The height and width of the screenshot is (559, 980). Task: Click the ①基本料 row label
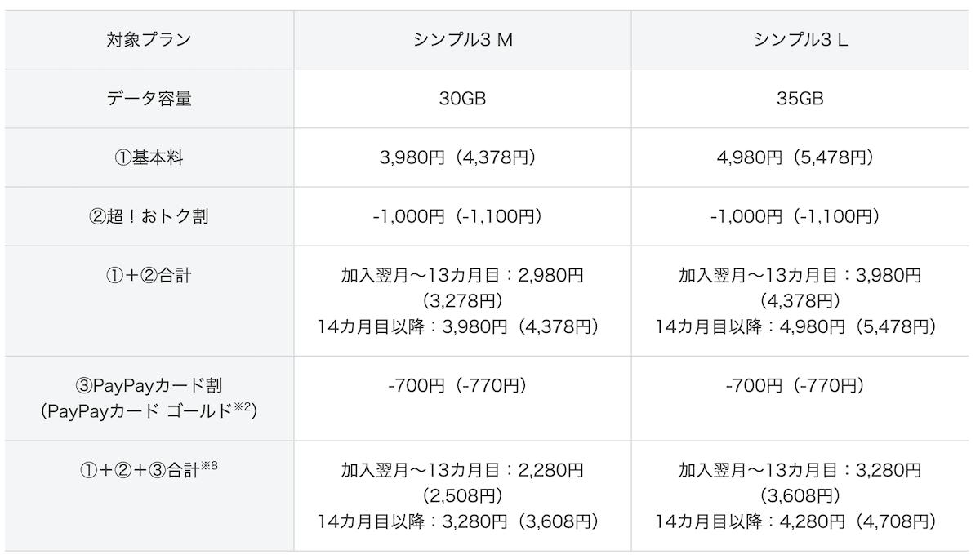pyautogui.click(x=149, y=157)
